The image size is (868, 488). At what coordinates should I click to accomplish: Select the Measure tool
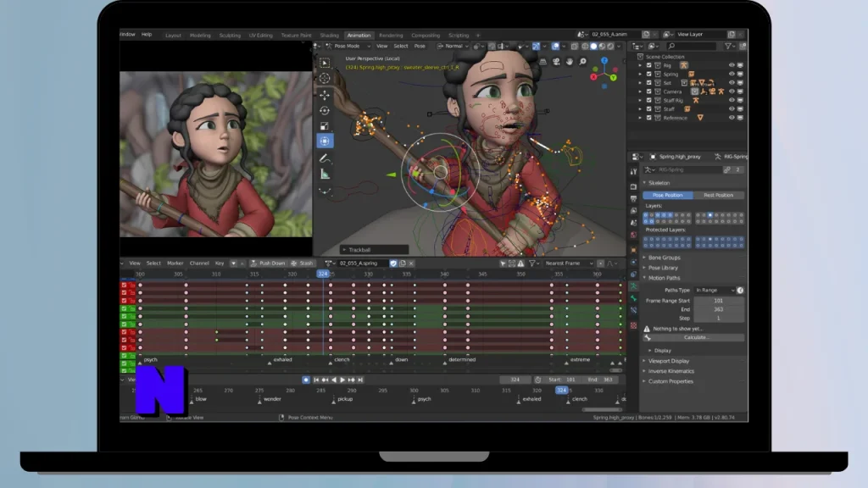[x=325, y=175]
